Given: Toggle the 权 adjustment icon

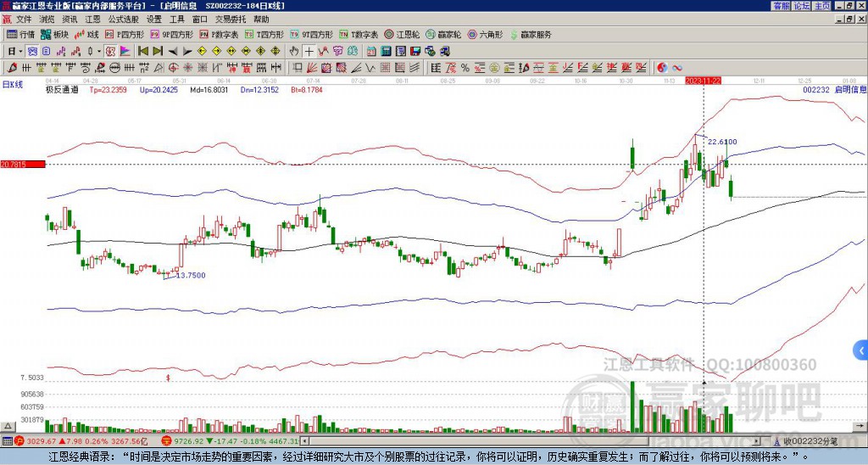Looking at the screenshot, I should click(x=110, y=52).
